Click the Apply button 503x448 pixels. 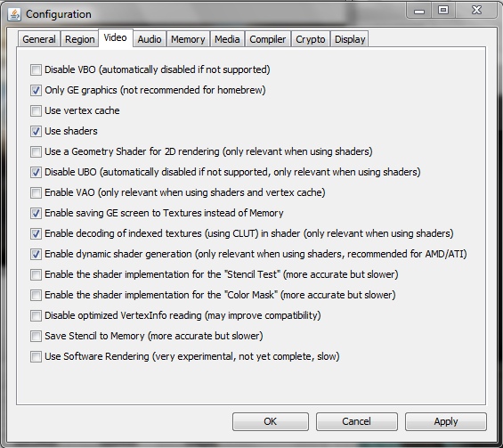446,421
